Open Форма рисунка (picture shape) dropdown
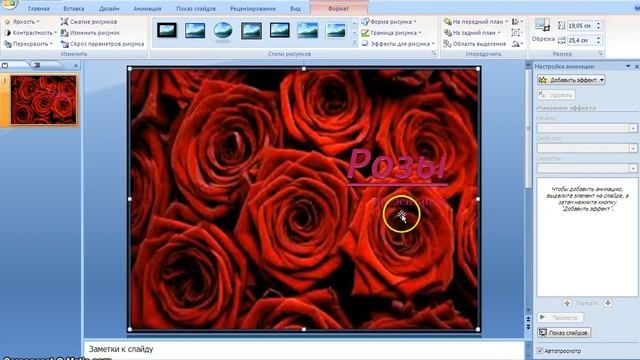The height and width of the screenshot is (360, 640). click(389, 22)
